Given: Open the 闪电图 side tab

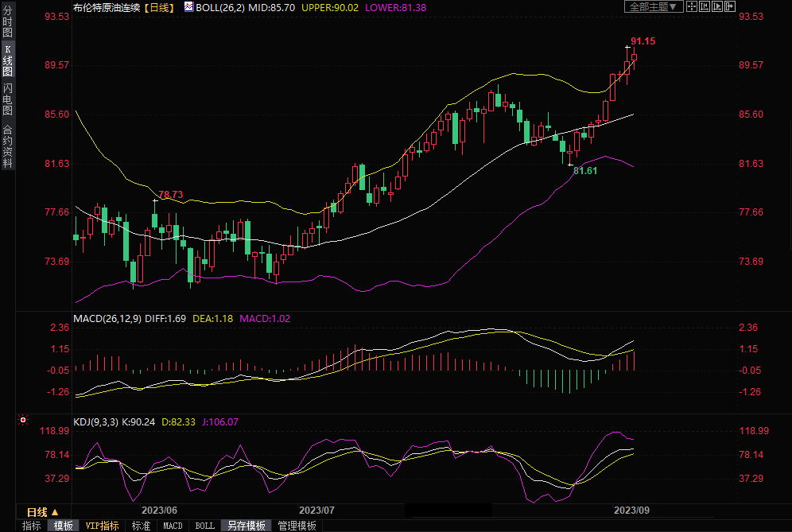Looking at the screenshot, I should tap(7, 99).
